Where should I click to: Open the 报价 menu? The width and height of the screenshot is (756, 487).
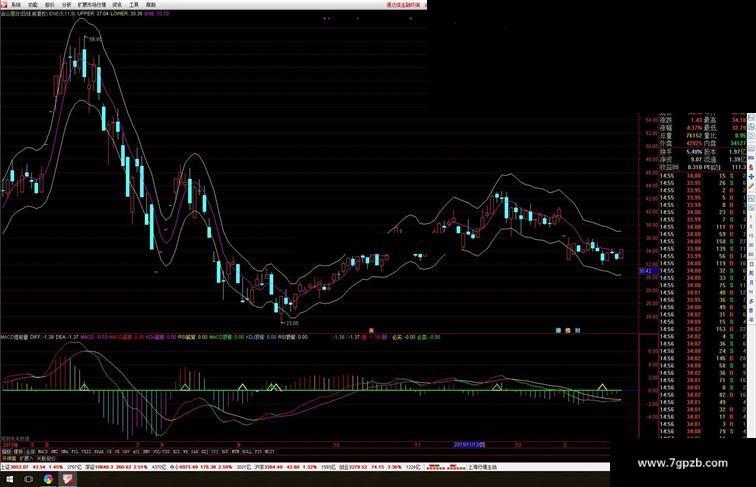[50, 4]
